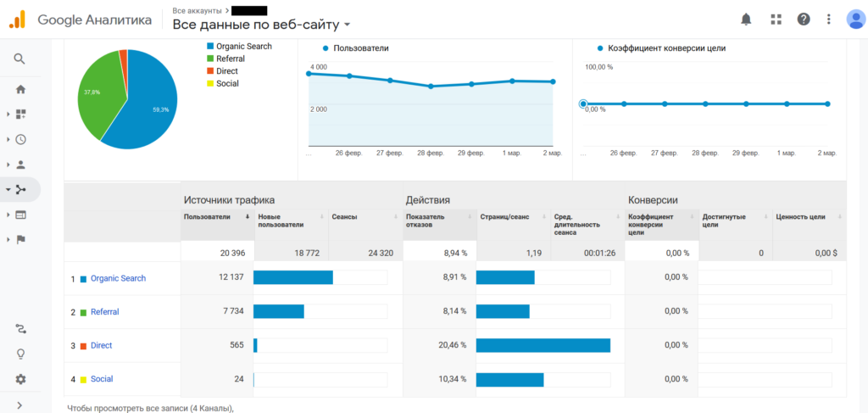Open the help question mark icon

click(x=804, y=19)
